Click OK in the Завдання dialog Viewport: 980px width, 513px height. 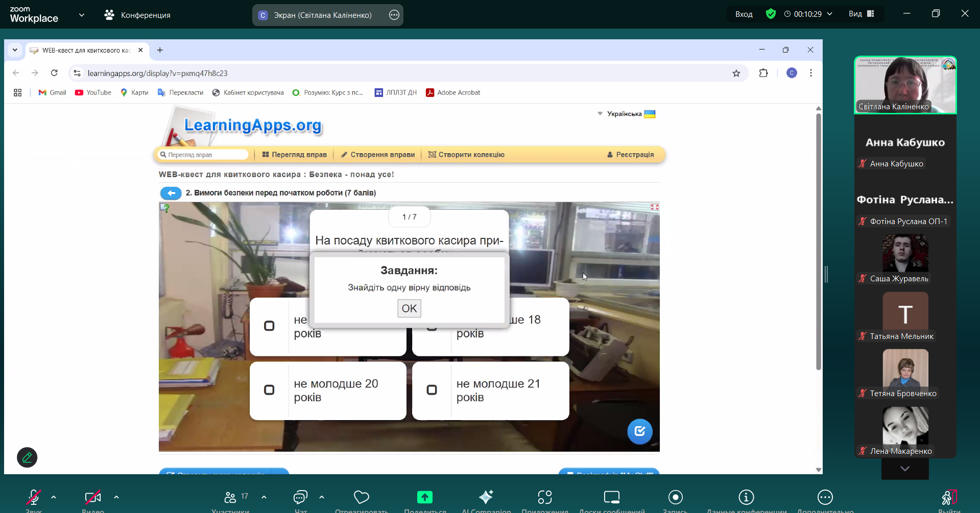click(x=409, y=308)
